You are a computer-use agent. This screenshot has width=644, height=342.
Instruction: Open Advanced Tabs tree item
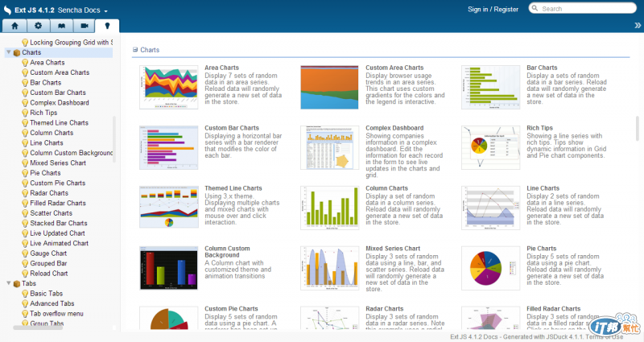click(52, 303)
